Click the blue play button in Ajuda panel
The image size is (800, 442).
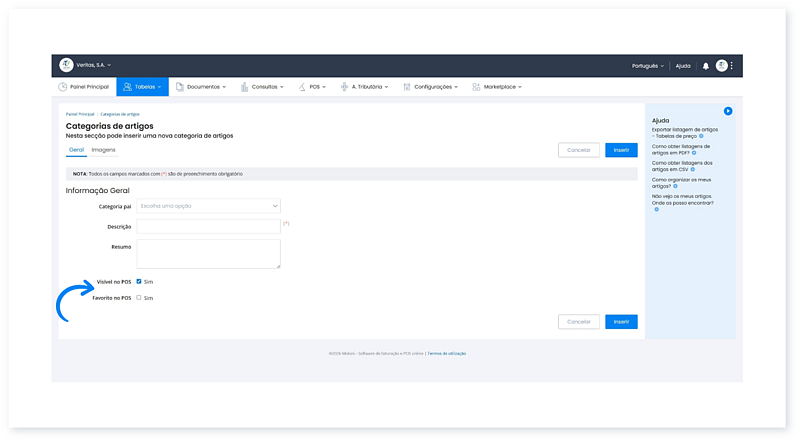pyautogui.click(x=728, y=111)
